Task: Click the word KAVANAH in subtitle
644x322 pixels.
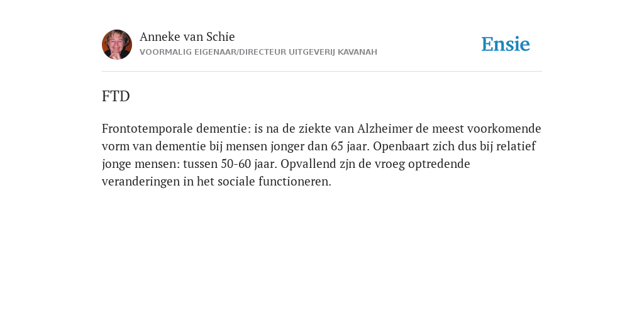Action: tap(357, 52)
